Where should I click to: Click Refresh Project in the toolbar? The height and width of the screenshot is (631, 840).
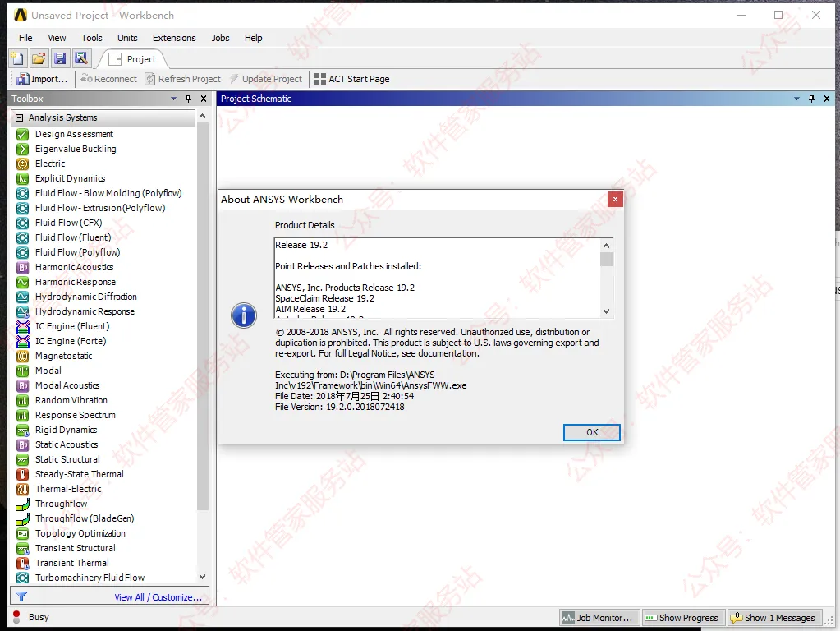[182, 79]
